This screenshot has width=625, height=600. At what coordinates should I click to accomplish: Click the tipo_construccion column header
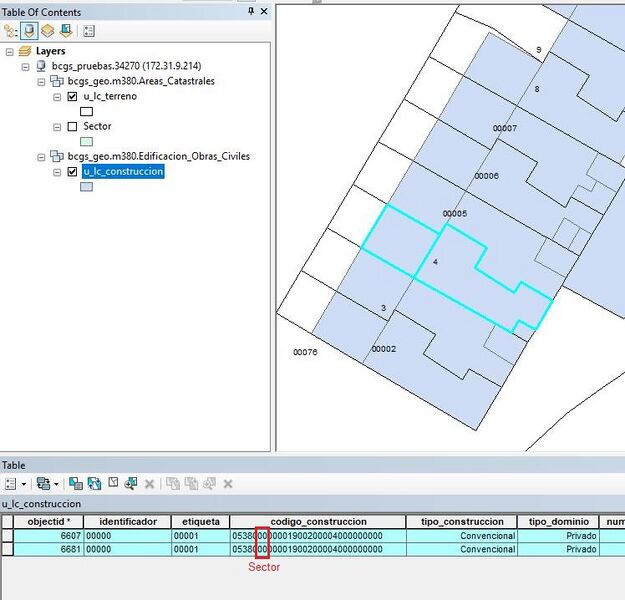tap(462, 521)
